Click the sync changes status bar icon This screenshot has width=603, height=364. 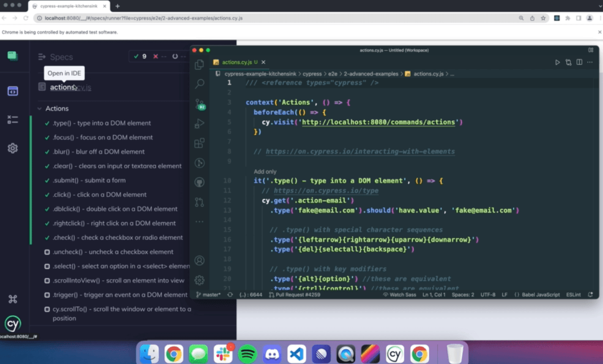coord(230,295)
